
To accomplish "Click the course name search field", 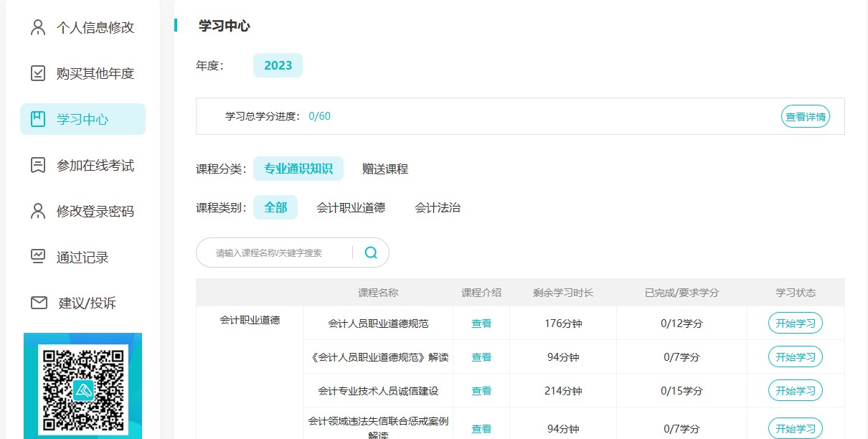I will point(280,252).
